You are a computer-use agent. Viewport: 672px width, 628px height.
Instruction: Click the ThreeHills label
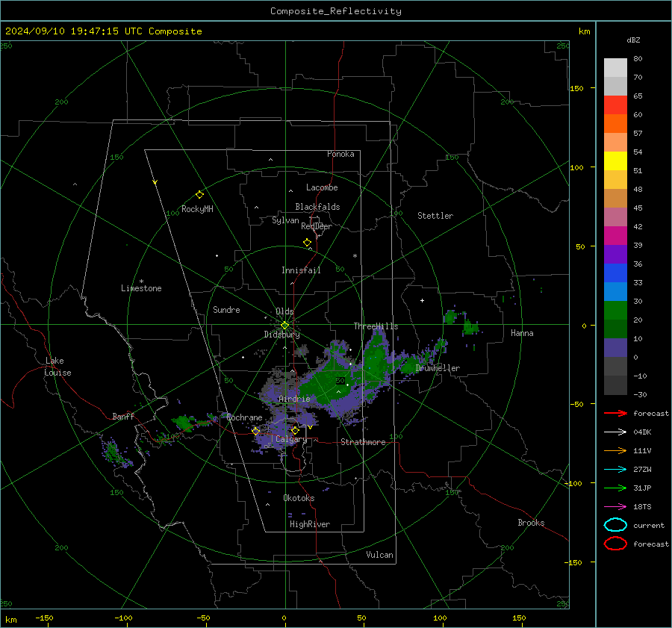click(376, 326)
